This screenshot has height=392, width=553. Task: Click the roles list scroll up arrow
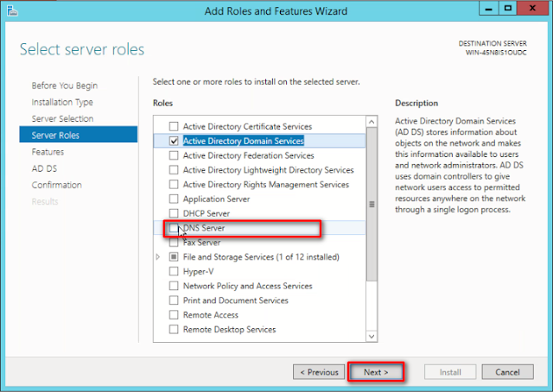[372, 122]
